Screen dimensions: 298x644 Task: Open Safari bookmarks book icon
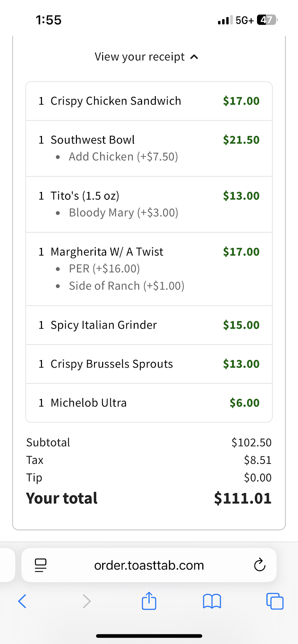[212, 601]
